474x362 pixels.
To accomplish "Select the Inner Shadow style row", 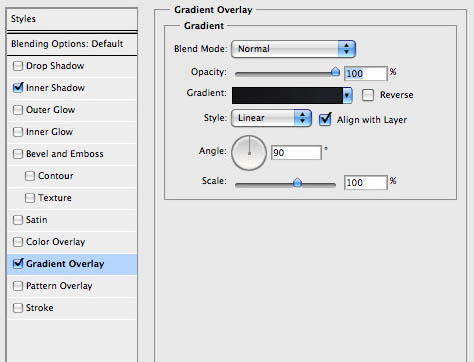I will tap(72, 88).
